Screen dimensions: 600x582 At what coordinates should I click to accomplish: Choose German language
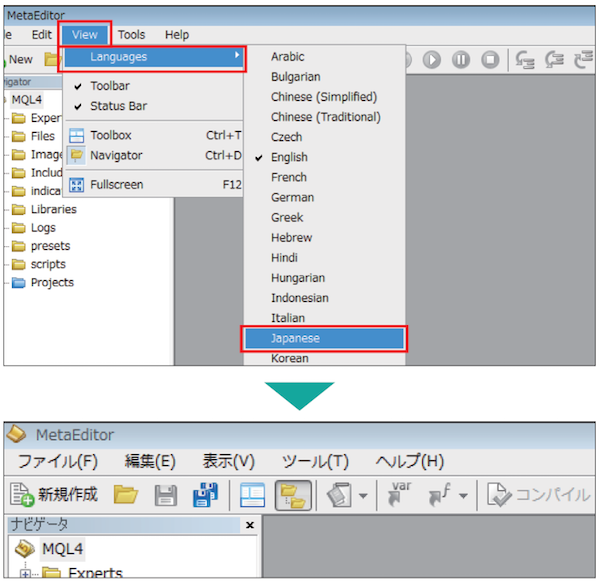324,197
